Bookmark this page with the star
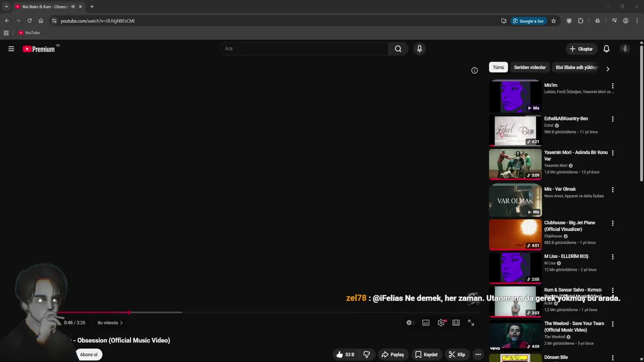Viewport: 644px width, 362px height. (553, 21)
